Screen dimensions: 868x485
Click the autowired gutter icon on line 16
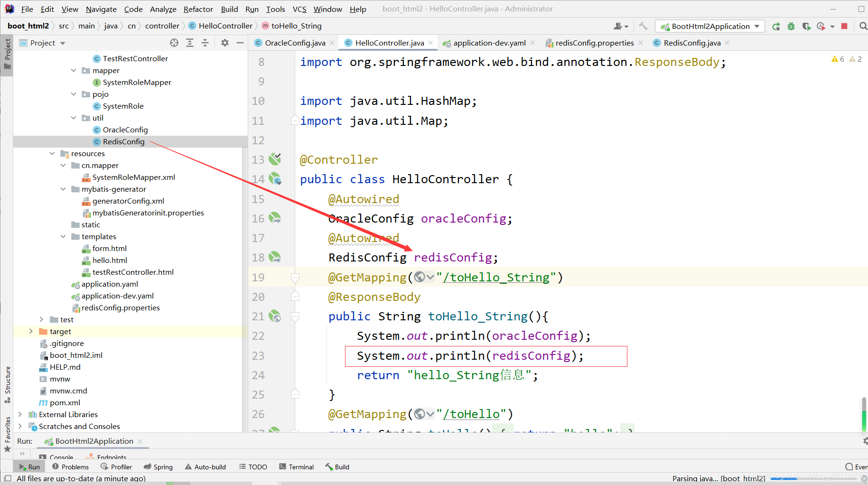pyautogui.click(x=275, y=218)
